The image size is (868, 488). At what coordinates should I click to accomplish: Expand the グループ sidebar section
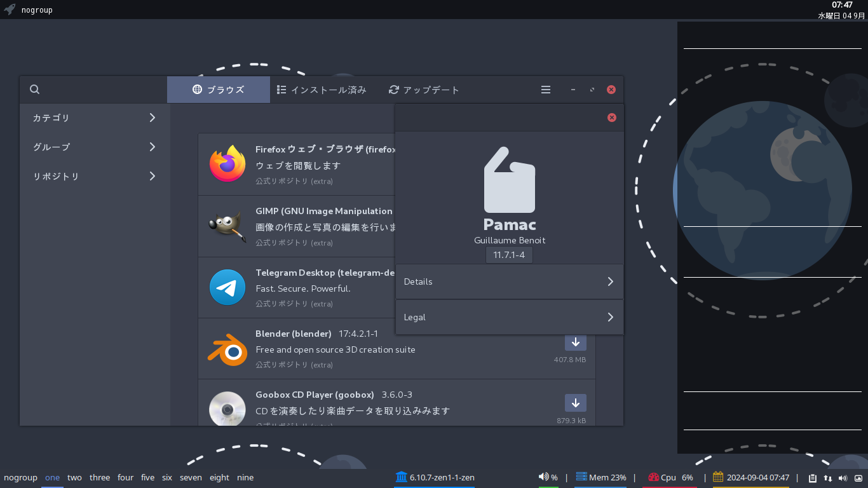pyautogui.click(x=95, y=147)
